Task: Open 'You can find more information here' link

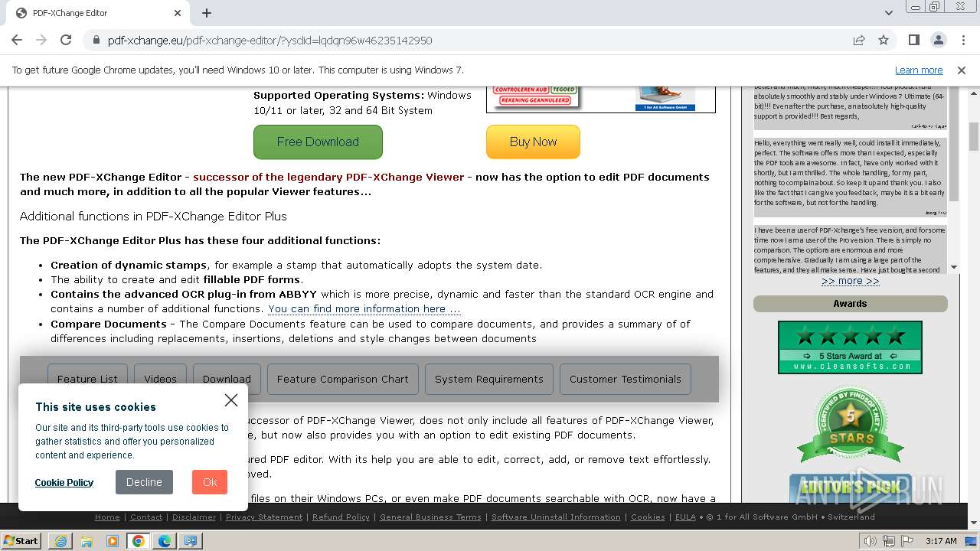Action: [x=364, y=309]
